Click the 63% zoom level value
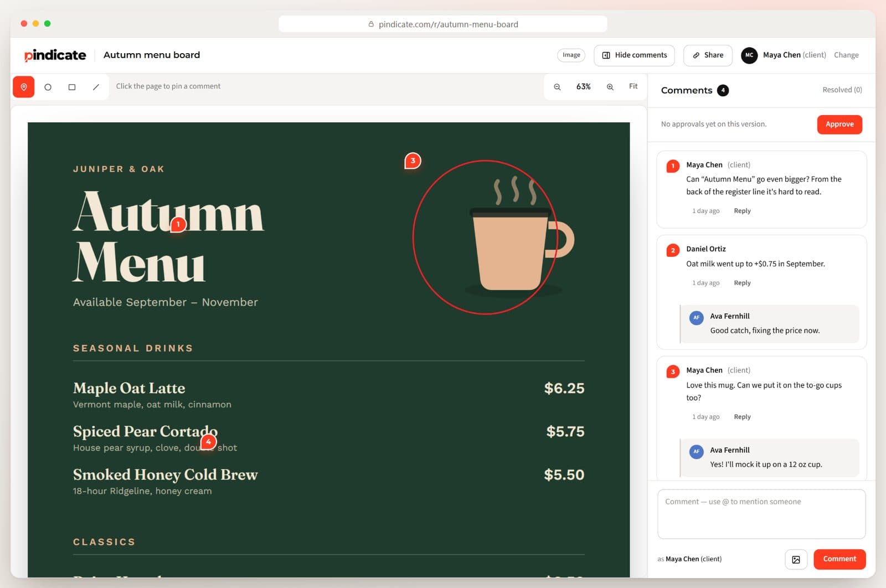The height and width of the screenshot is (588, 886). pos(583,87)
